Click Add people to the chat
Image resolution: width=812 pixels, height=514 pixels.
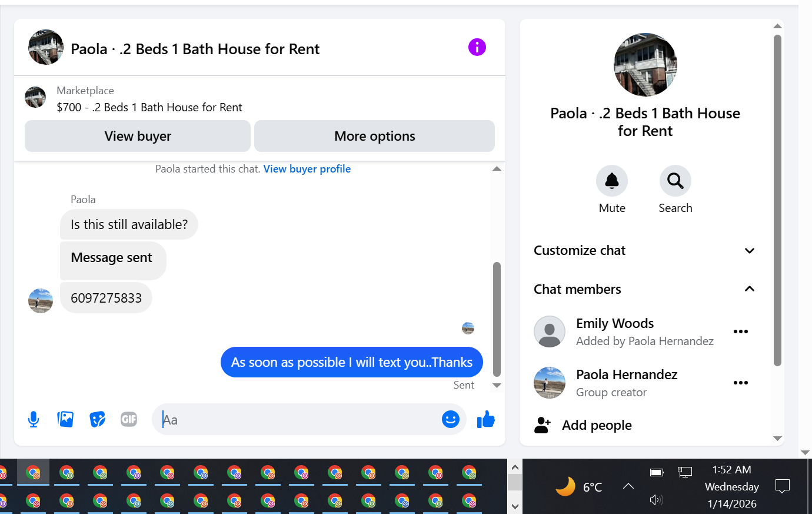coord(597,425)
